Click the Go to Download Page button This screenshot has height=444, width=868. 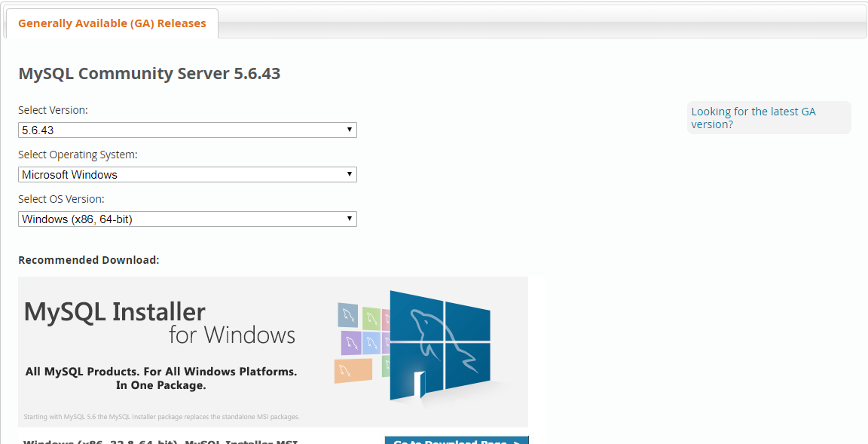(457, 441)
